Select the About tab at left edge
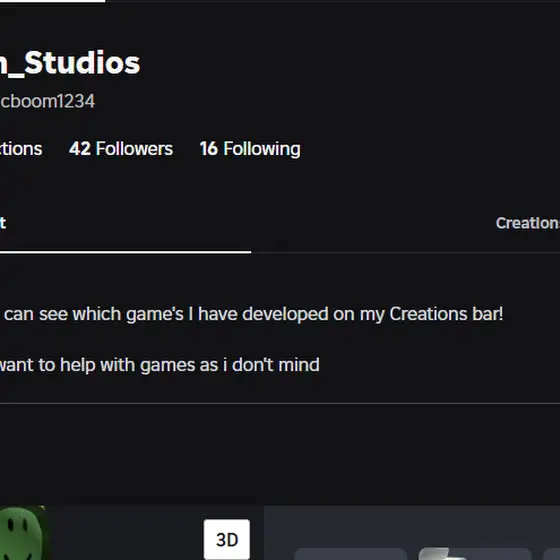The width and height of the screenshot is (560, 560). pos(3,223)
